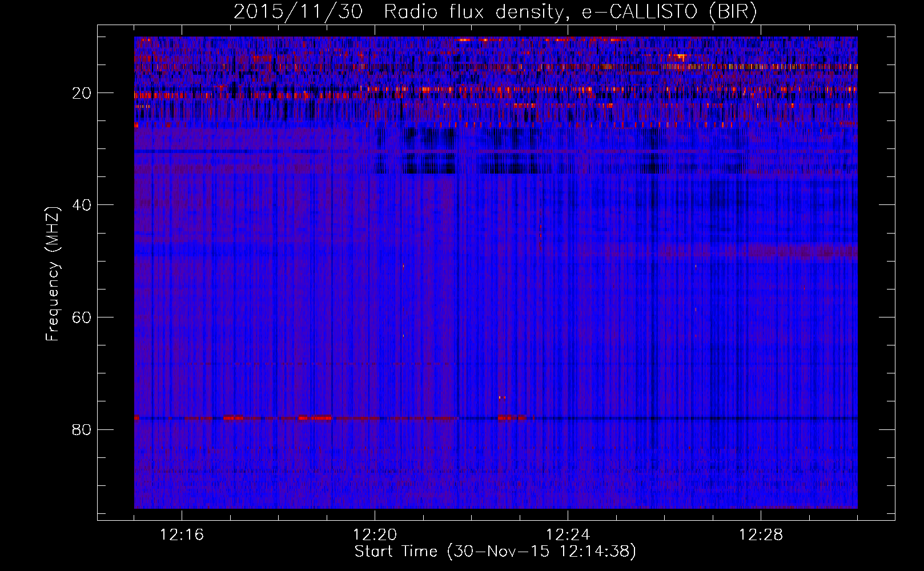The width and height of the screenshot is (924, 571).
Task: Click the 60 MHz frequency axis label
Action: 82,317
